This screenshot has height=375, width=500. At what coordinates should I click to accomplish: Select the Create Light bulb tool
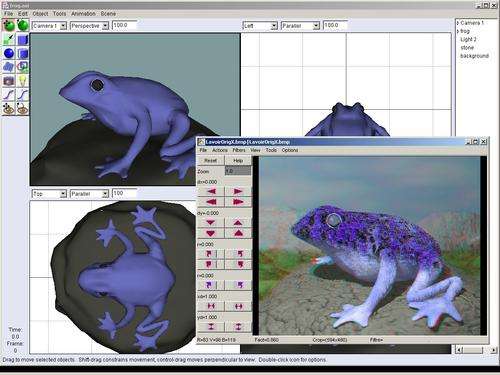[x=22, y=81]
